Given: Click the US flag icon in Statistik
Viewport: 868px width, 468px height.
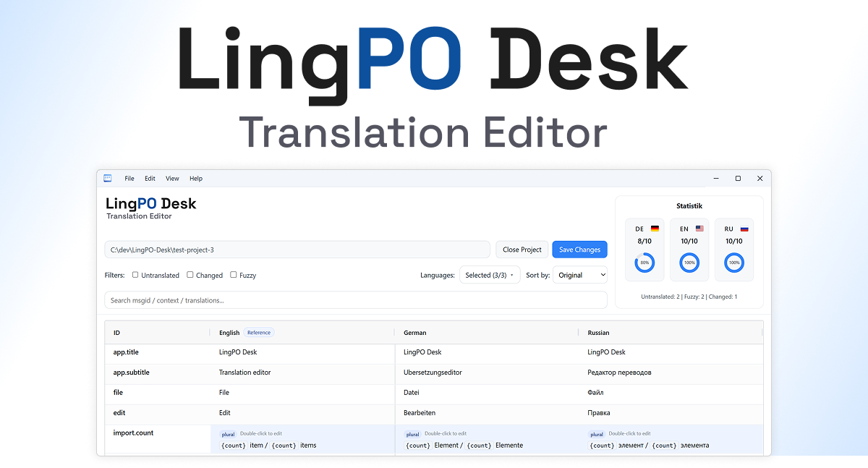Looking at the screenshot, I should pos(699,229).
